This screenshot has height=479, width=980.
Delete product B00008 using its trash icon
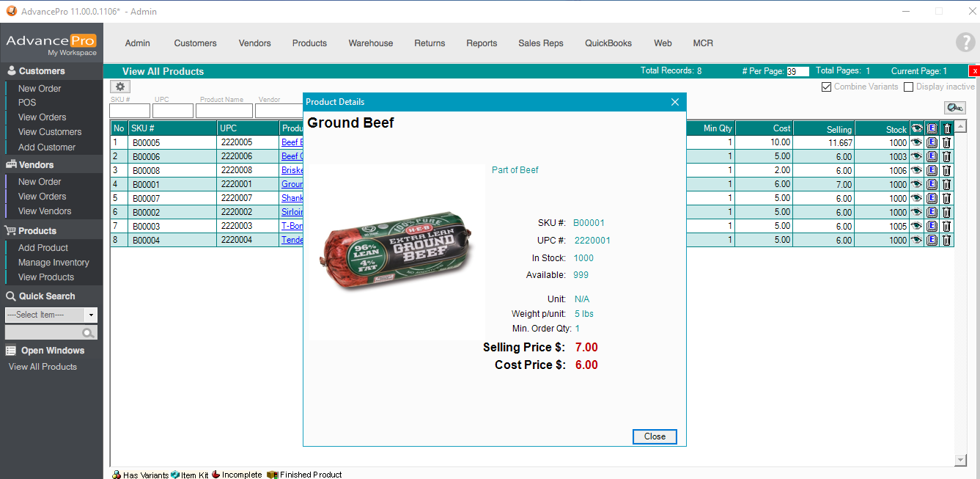coord(946,171)
